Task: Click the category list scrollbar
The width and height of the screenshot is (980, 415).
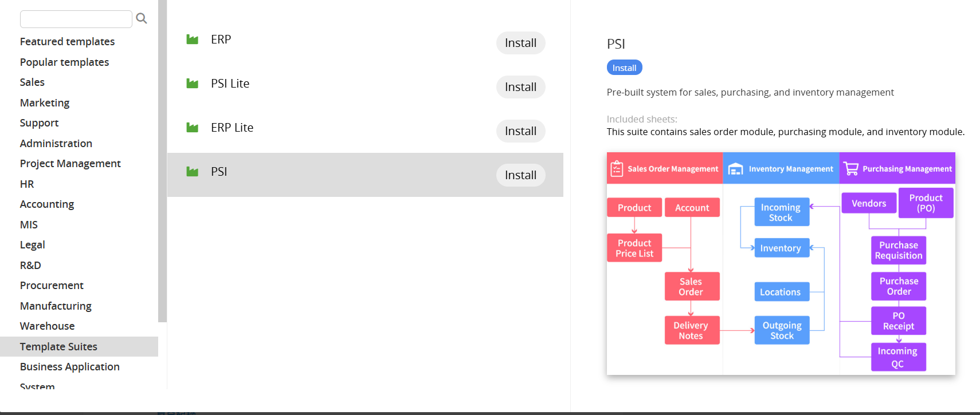Action: click(x=162, y=160)
